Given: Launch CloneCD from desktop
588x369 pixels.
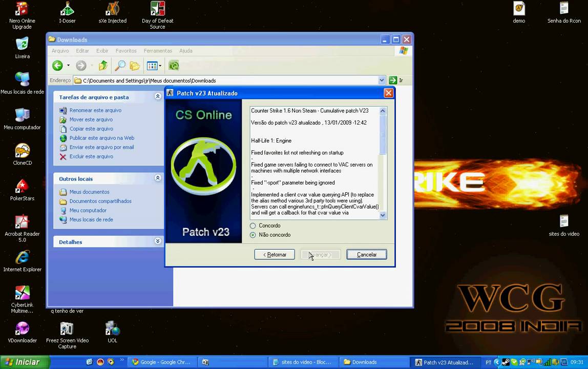Looking at the screenshot, I should coord(22,154).
